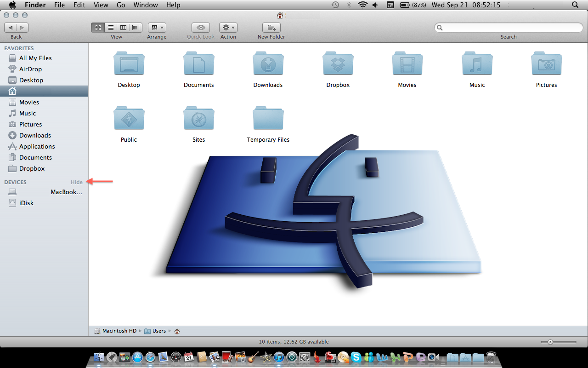588x368 pixels.
Task: Open App Store from the Dock
Action: [137, 357]
